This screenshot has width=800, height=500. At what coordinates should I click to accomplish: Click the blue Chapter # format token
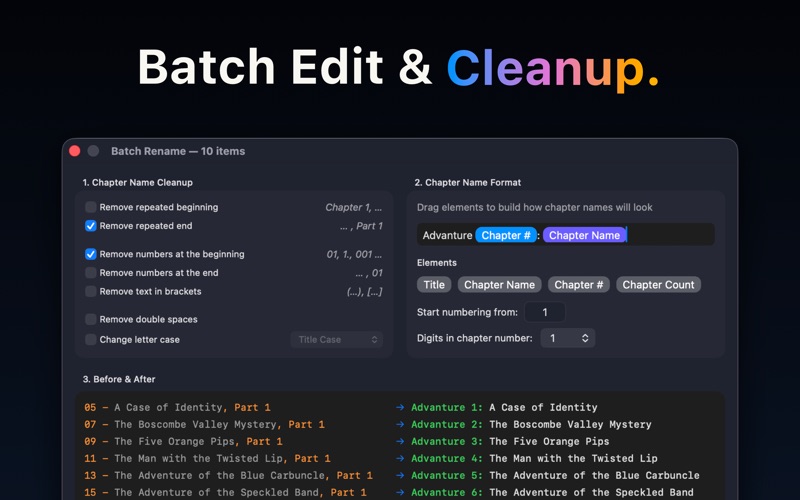pyautogui.click(x=504, y=235)
